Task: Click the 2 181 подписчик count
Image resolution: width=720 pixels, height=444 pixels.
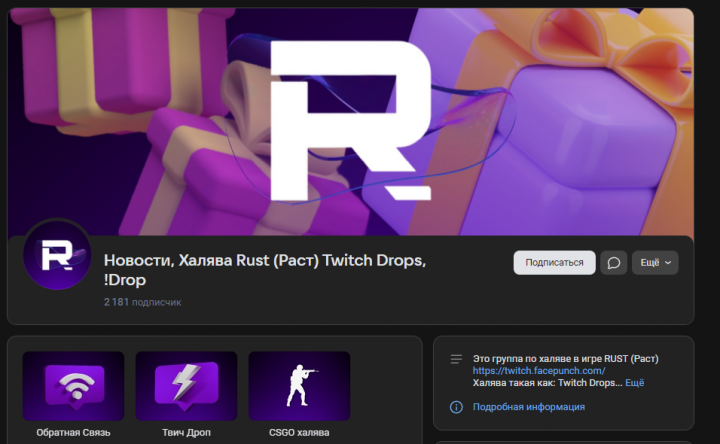Action: (x=142, y=302)
